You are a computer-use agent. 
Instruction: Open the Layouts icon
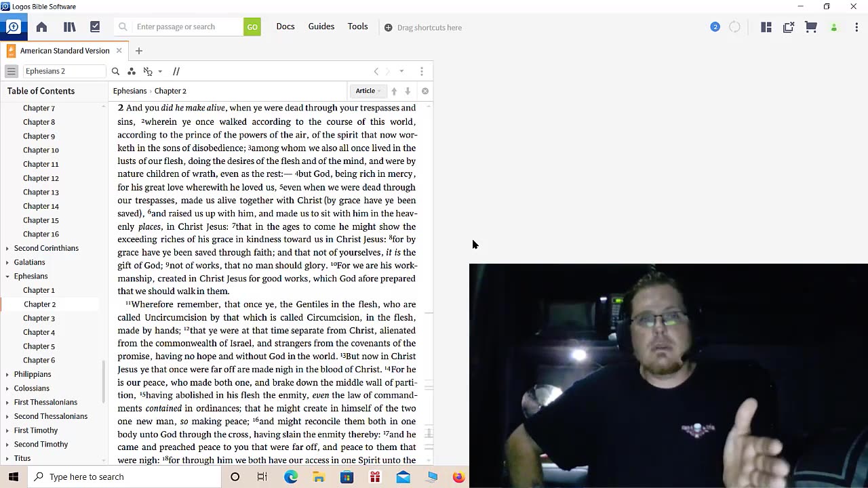[x=766, y=27]
